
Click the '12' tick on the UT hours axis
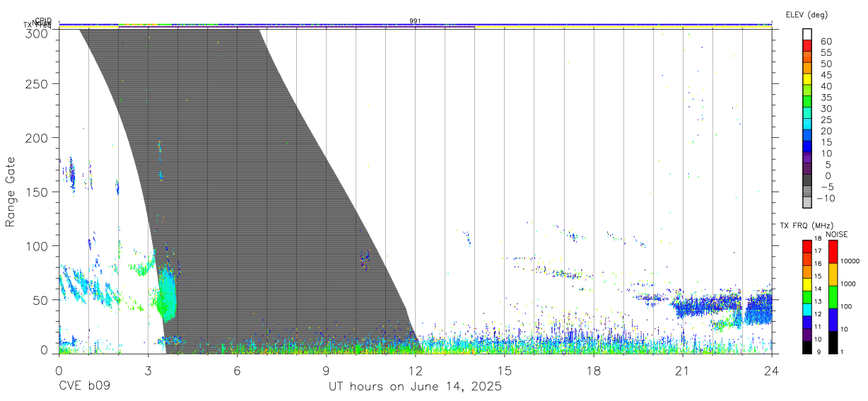[x=415, y=370]
